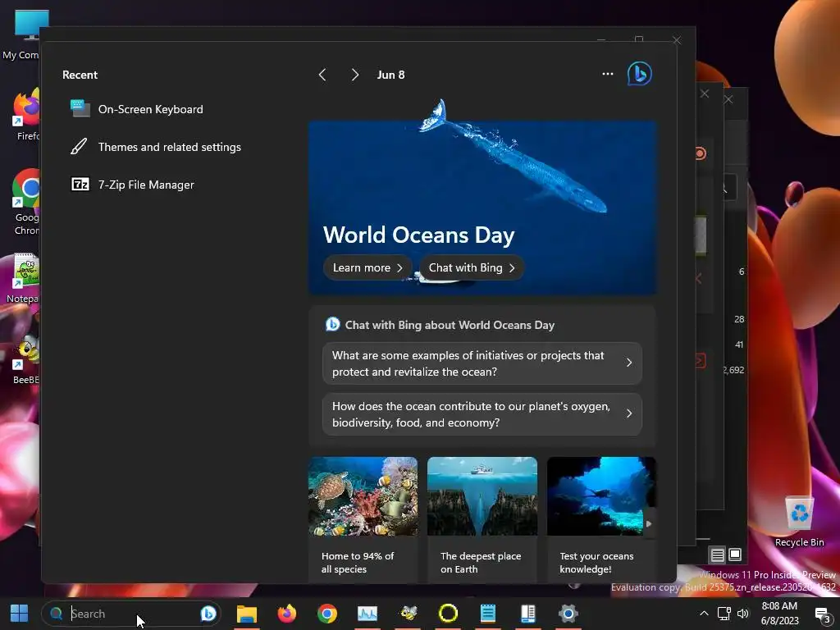Click Learn more on World Oceans Day

click(x=367, y=267)
